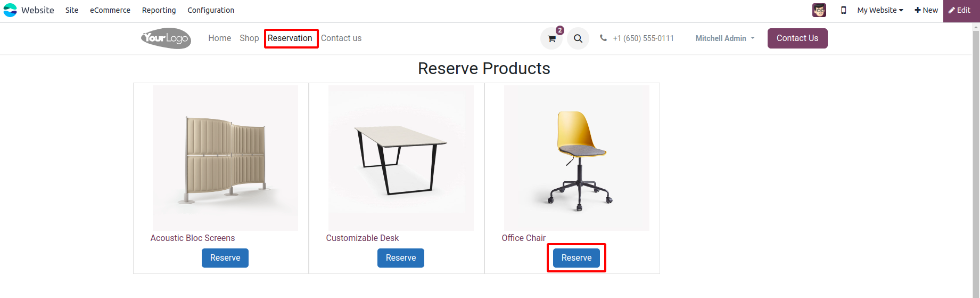Image resolution: width=980 pixels, height=298 pixels.
Task: Click the phone number +1 (650) 555-0111
Action: 643,38
